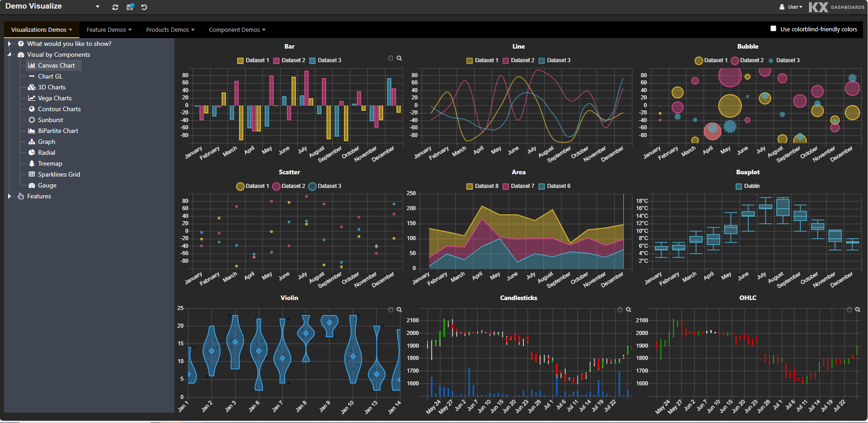Select Sparklines Grid in the tree
The height and width of the screenshot is (423, 868).
pos(59,174)
